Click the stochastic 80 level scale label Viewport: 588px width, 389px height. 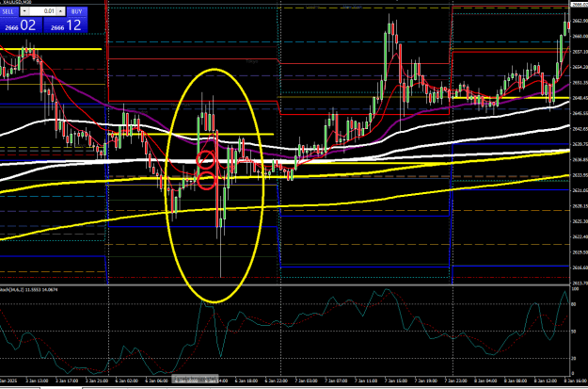[574, 304]
